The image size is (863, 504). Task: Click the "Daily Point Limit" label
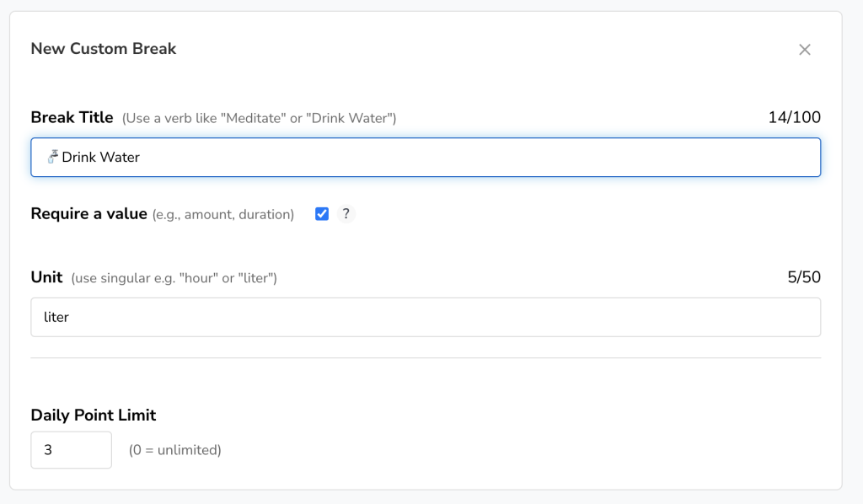[93, 415]
